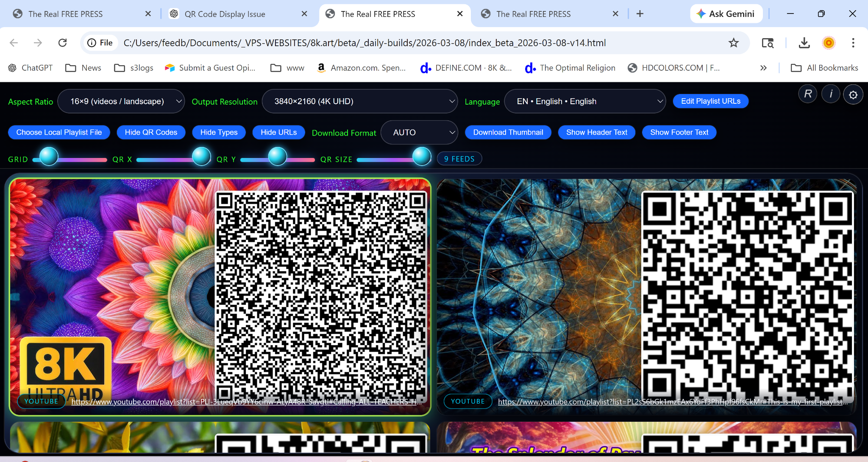Open The Optimal Religion bookmark

(570, 68)
